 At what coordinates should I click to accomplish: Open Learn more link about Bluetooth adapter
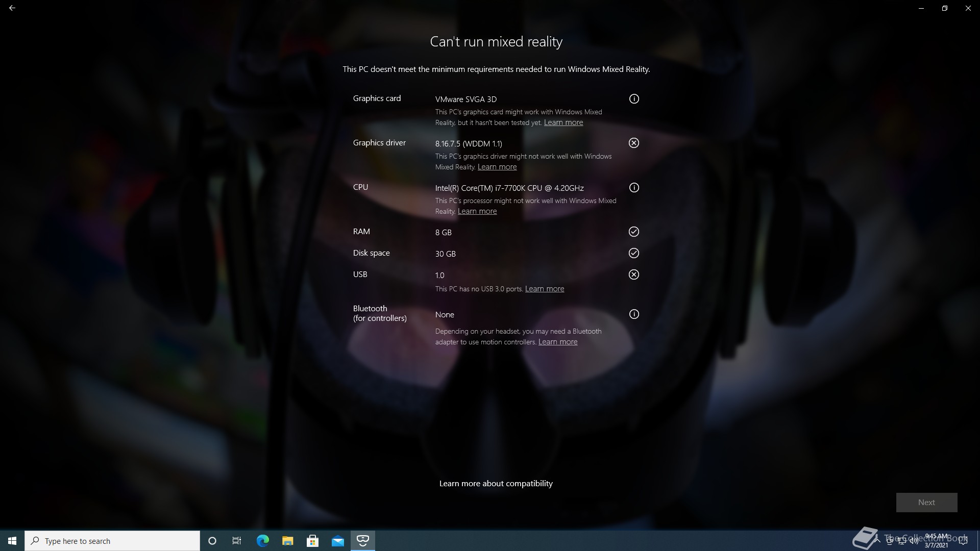click(x=558, y=342)
